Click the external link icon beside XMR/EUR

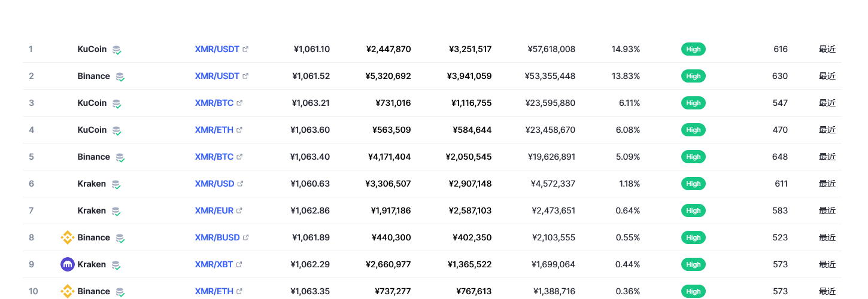[x=239, y=210]
